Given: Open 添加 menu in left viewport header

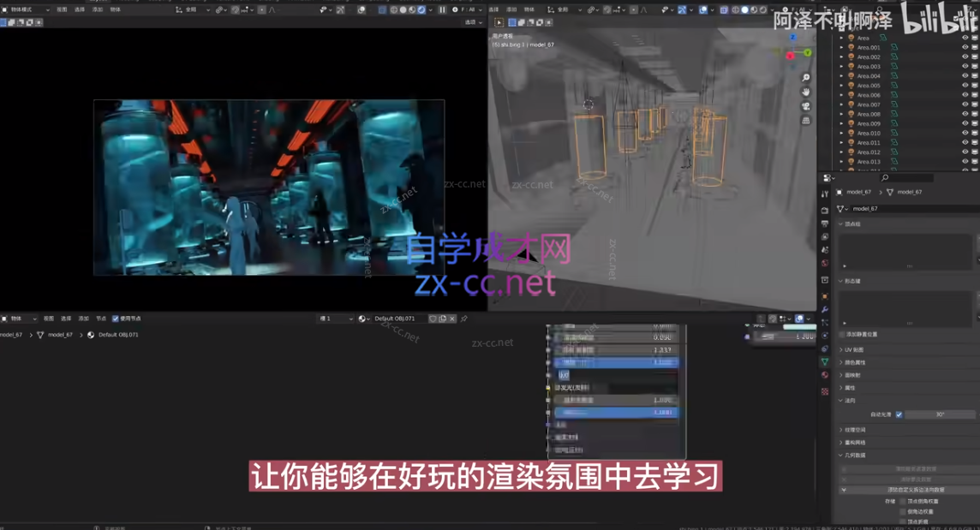Looking at the screenshot, I should [98, 10].
